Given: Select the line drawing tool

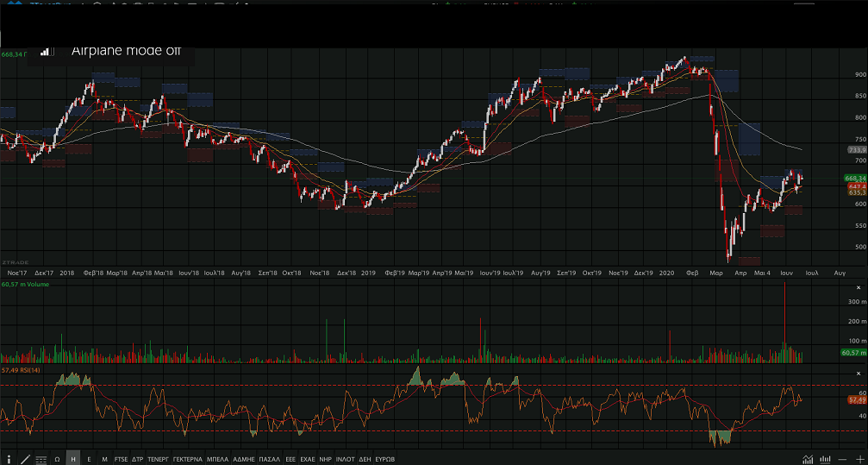Looking at the screenshot, I should [25, 459].
